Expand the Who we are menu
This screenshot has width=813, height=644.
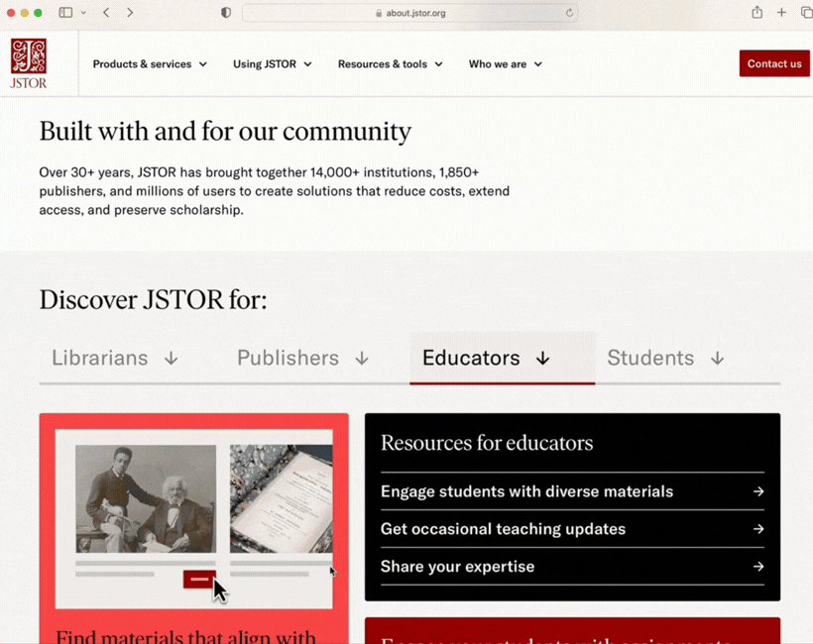[x=506, y=64]
